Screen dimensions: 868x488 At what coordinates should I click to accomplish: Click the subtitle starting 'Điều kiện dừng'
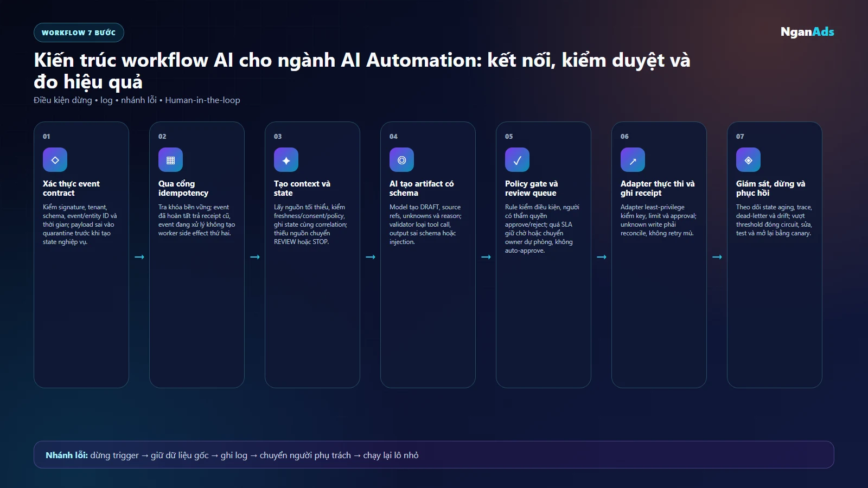point(137,100)
